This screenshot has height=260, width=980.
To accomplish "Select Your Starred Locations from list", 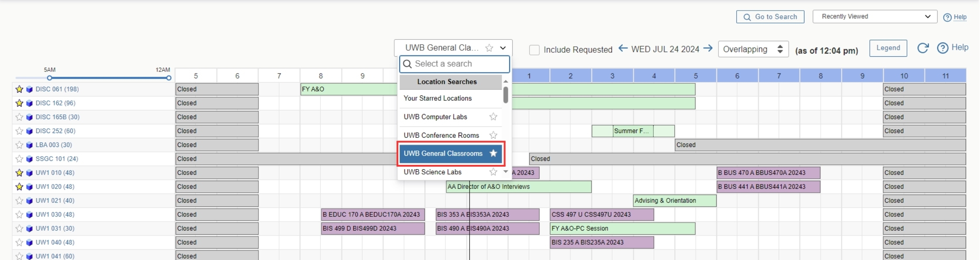I will (438, 99).
